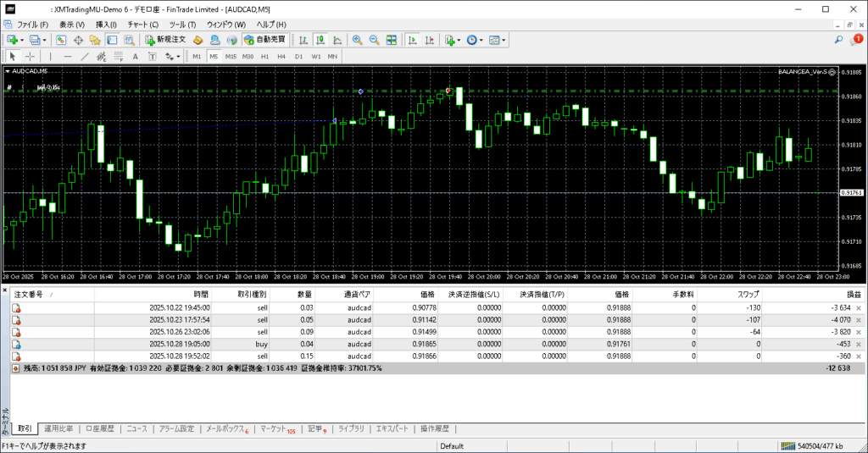The width and height of the screenshot is (868, 453).
Task: Enable the chart auto-scroll button
Action: pyautogui.click(x=412, y=40)
